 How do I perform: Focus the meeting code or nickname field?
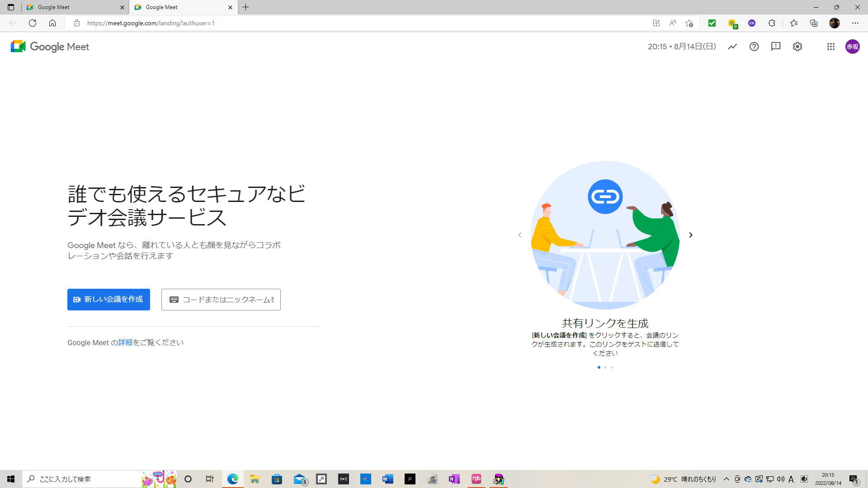(x=221, y=300)
